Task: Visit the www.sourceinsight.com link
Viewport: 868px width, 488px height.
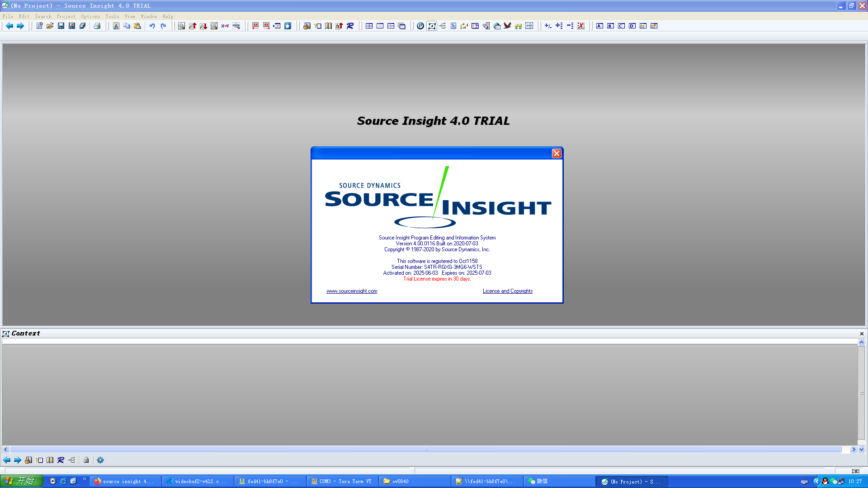Action: pos(352,291)
